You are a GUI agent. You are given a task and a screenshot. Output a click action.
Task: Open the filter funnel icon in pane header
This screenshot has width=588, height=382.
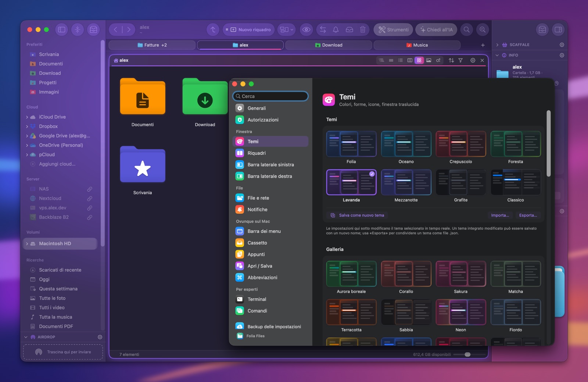[460, 60]
